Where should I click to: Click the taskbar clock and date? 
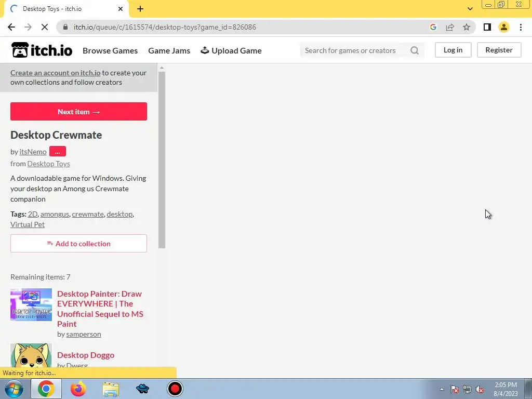506,389
